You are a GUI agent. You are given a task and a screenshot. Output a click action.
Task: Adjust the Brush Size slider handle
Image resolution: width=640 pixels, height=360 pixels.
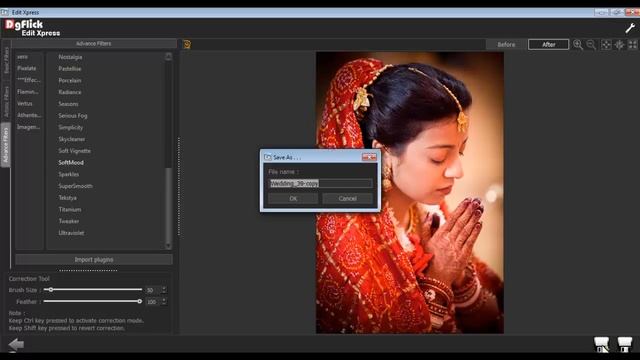tap(51, 289)
